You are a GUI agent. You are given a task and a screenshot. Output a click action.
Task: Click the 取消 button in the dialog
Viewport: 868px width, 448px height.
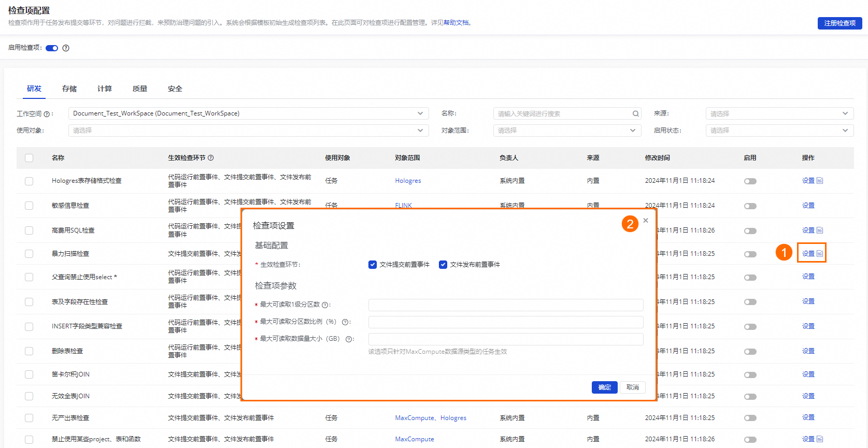633,387
